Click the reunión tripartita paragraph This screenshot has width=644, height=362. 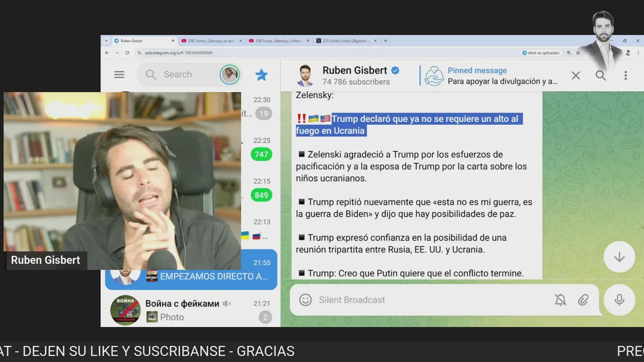pos(403,243)
